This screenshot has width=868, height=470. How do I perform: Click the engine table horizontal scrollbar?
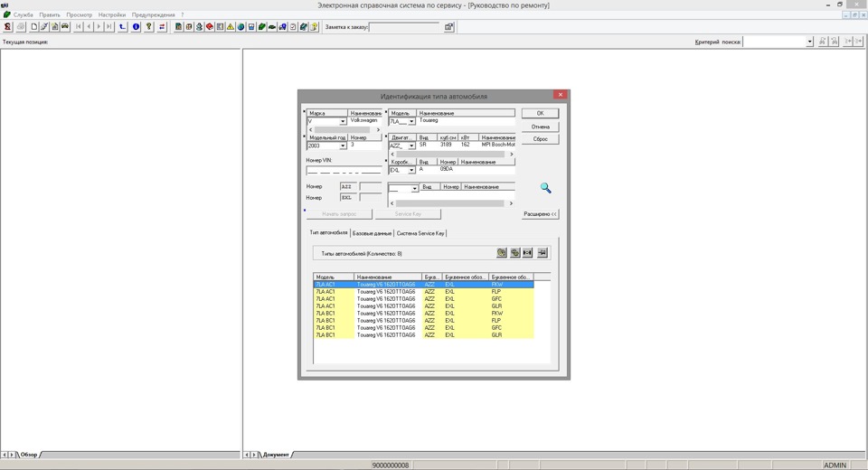[452, 155]
